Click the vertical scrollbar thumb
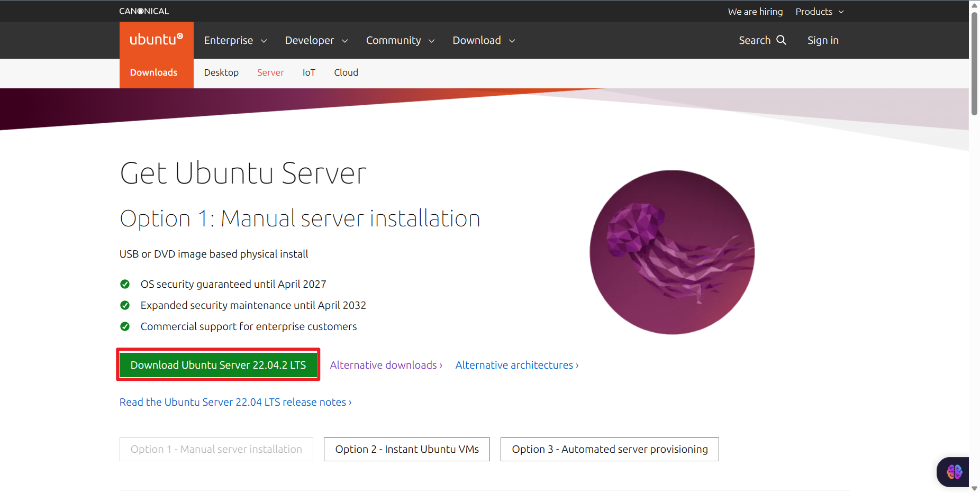This screenshot has height=493, width=980. (x=974, y=63)
